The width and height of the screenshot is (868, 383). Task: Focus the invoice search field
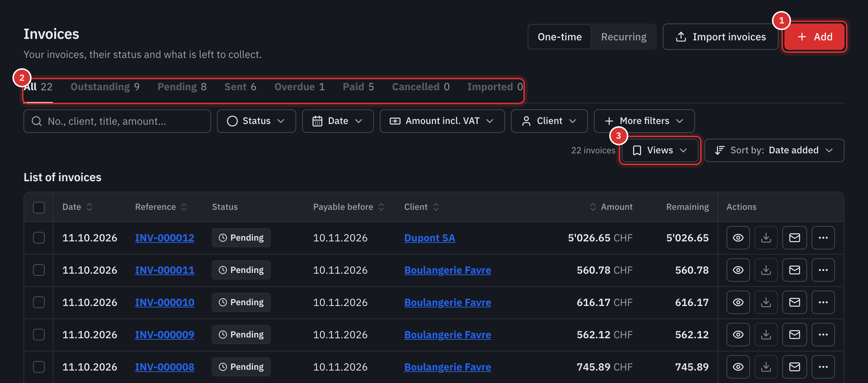(117, 121)
